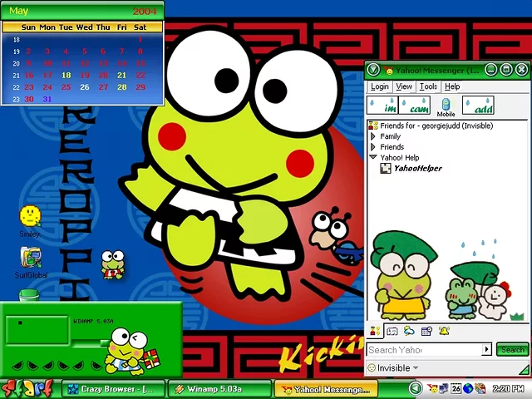The height and width of the screenshot is (399, 532).
Task: Send an instant message with the im button
Action: 382,106
